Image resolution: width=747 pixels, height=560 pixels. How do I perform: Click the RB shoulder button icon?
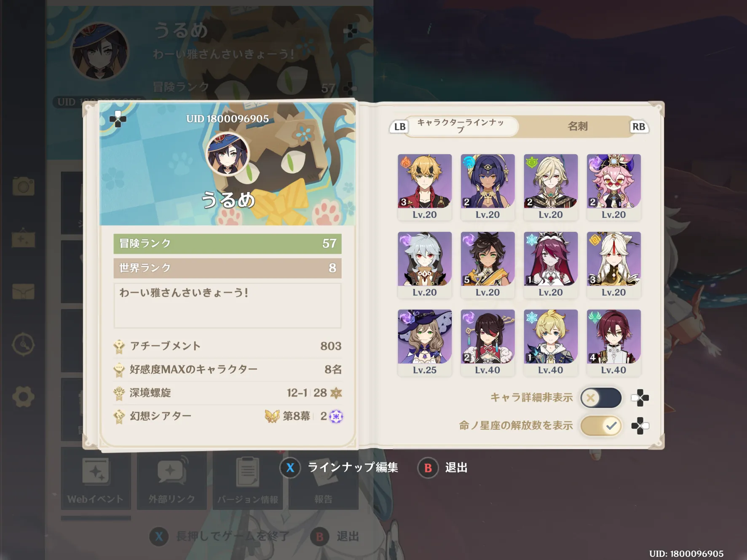coord(638,126)
